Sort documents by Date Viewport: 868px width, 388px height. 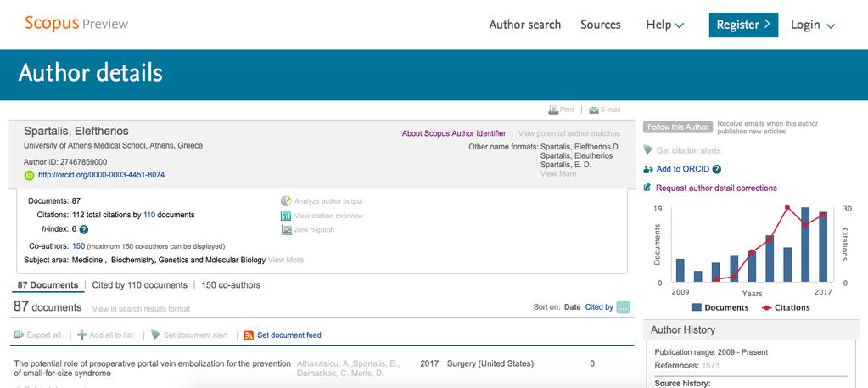click(573, 306)
